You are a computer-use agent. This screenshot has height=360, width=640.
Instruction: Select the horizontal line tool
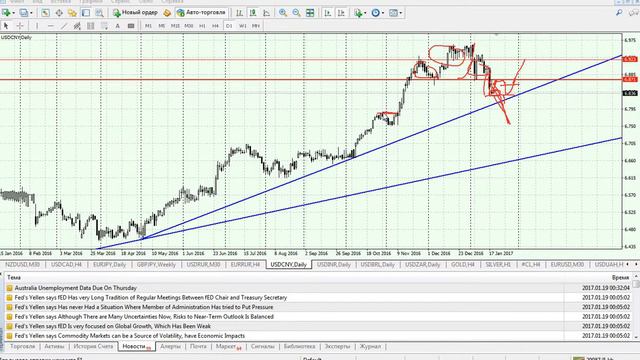click(x=50, y=26)
